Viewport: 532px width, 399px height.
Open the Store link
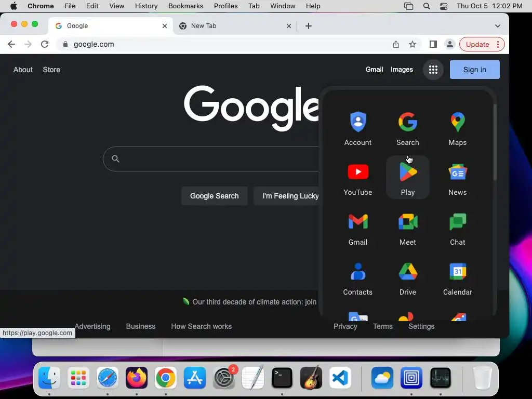[51, 70]
